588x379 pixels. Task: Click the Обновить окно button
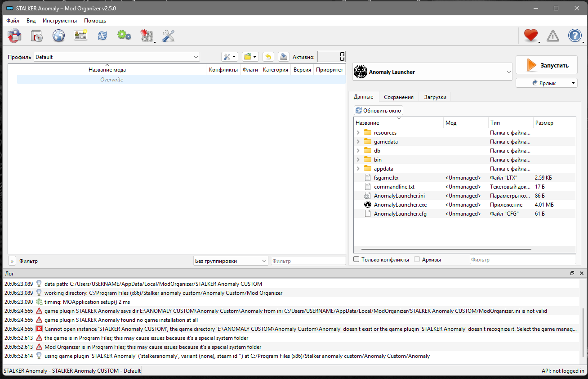pyautogui.click(x=379, y=110)
